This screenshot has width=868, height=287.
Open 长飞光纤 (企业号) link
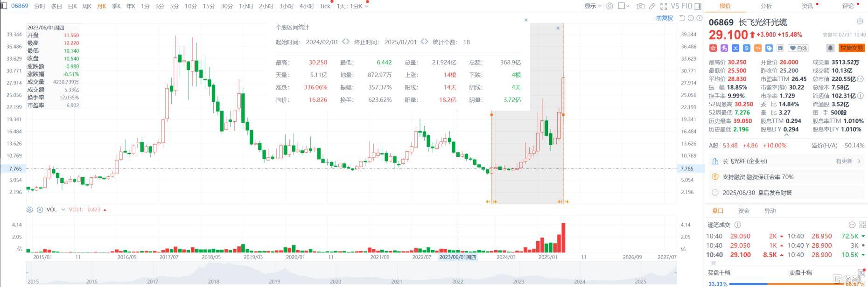tap(745, 161)
